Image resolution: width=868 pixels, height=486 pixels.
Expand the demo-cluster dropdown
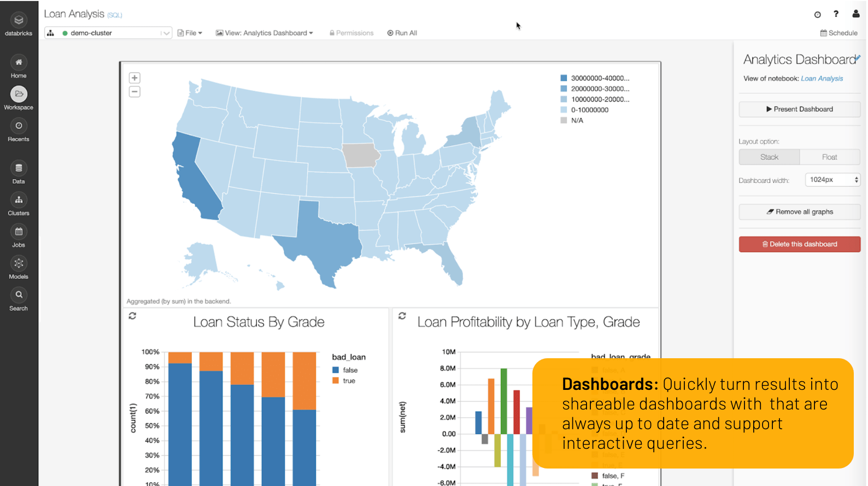(166, 33)
